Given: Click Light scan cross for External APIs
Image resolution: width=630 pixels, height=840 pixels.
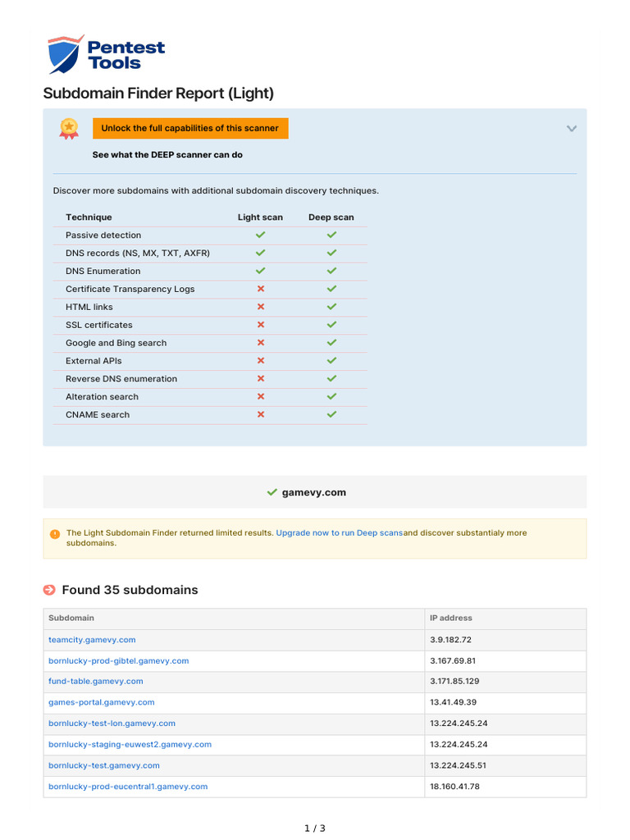Looking at the screenshot, I should click(261, 361).
